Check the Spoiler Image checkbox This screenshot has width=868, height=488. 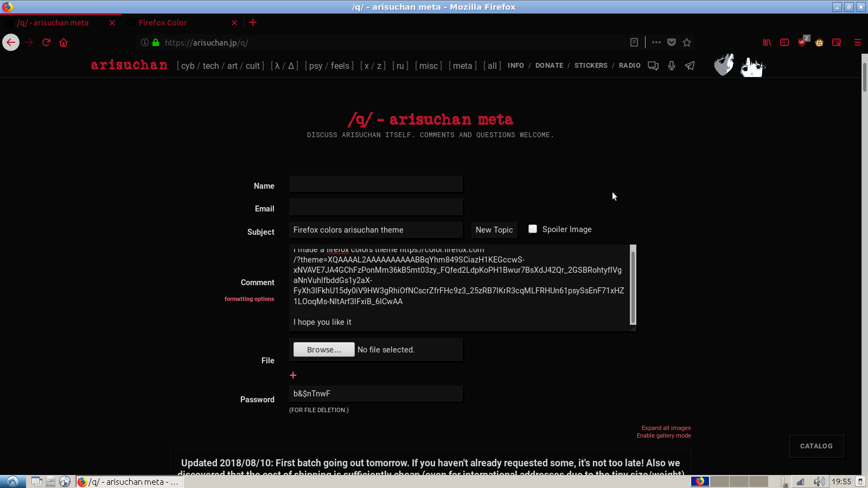click(x=533, y=229)
